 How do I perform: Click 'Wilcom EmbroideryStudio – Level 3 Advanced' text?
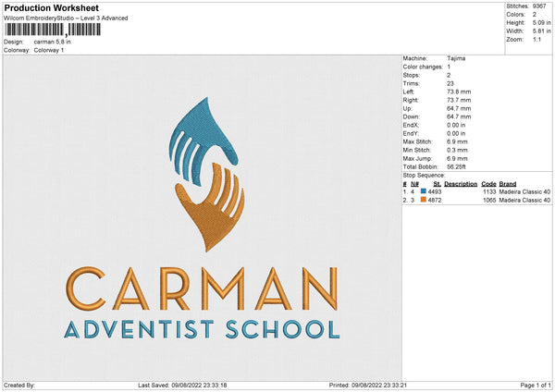coord(66,18)
